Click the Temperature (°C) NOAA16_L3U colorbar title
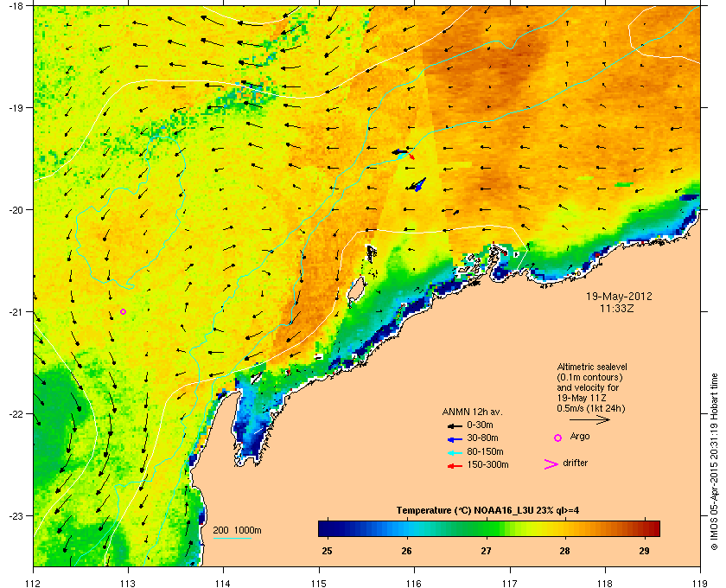The height and width of the screenshot is (588, 726). (487, 511)
